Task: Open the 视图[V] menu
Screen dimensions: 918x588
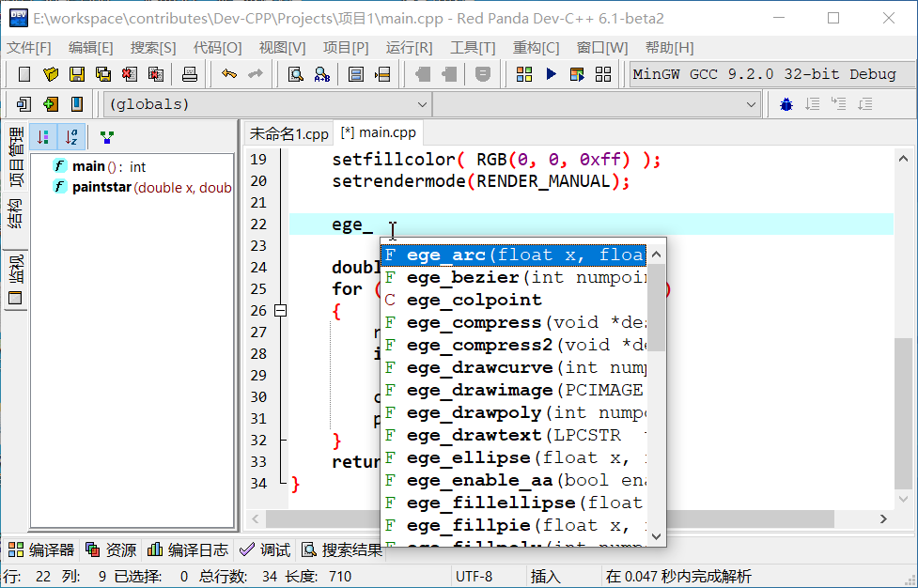Action: tap(282, 47)
